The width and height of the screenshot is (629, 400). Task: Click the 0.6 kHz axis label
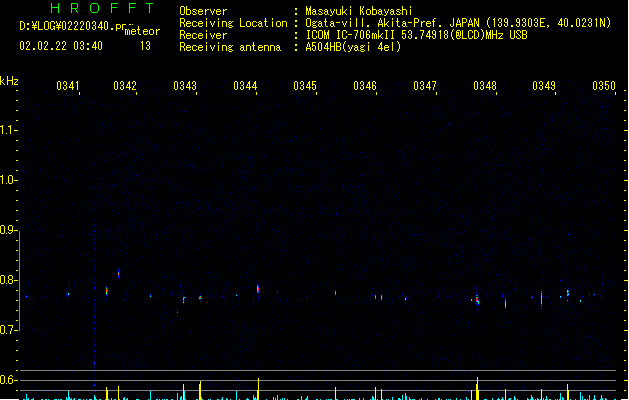click(8, 380)
